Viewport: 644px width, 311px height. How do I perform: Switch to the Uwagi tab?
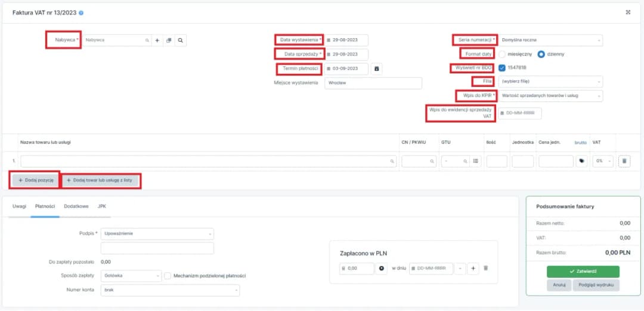20,206
